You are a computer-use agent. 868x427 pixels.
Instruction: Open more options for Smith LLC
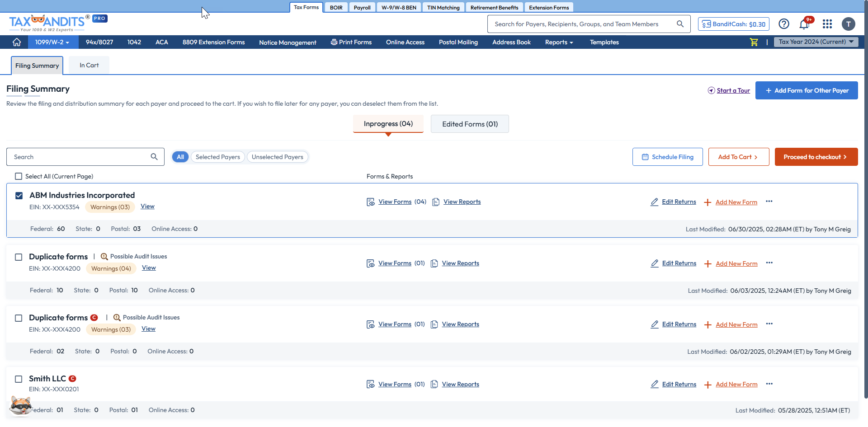pos(769,384)
